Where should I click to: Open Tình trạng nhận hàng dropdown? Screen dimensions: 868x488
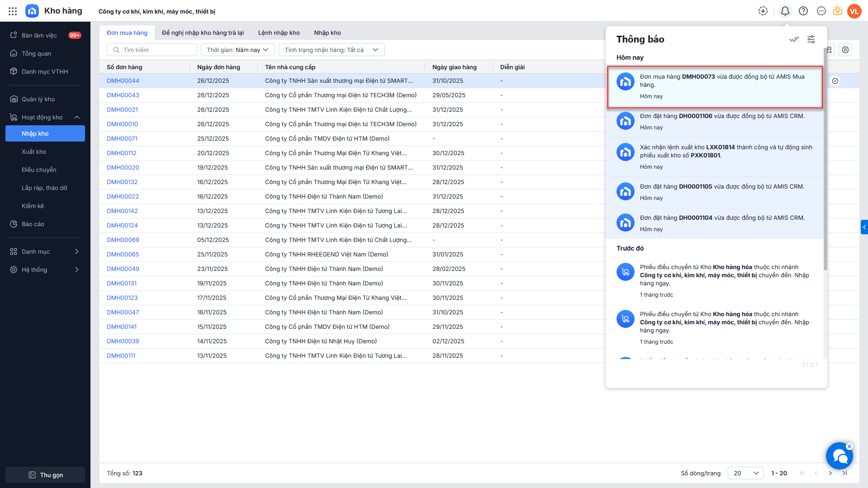coord(331,50)
